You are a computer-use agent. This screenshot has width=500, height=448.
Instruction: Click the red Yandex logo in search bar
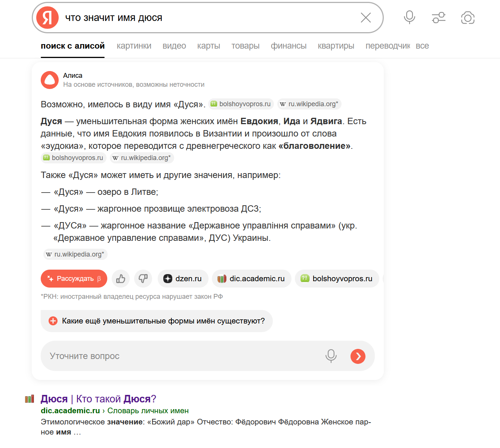coord(47,18)
